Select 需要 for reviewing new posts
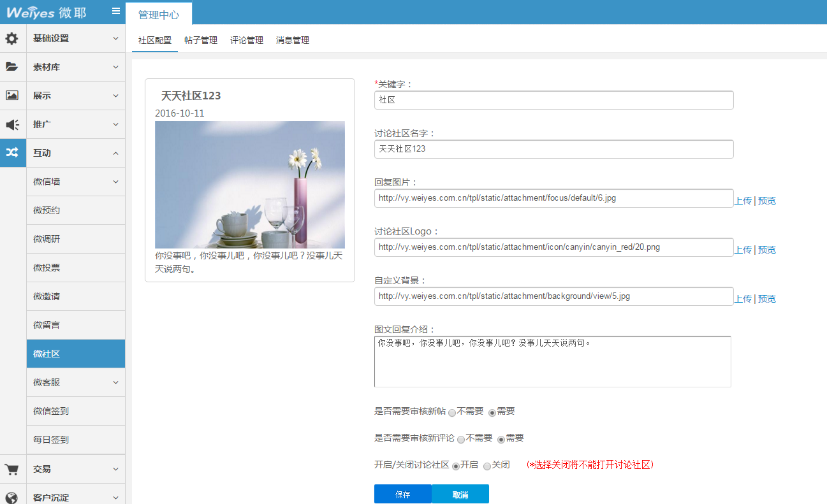This screenshot has height=504, width=827. (x=492, y=412)
